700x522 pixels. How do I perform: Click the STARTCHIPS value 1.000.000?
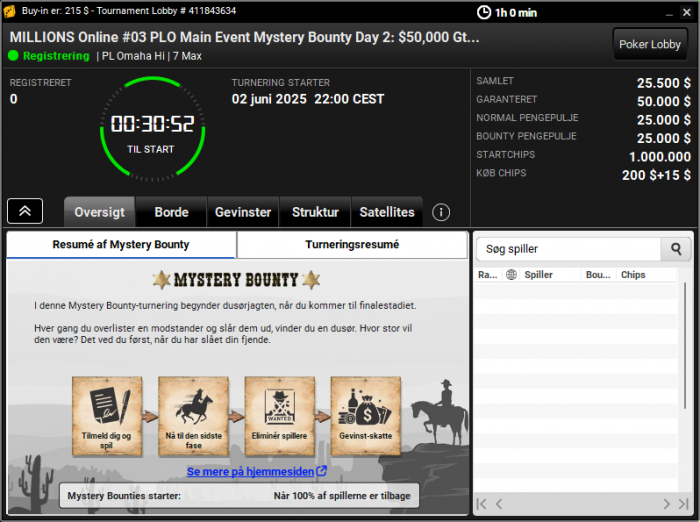660,157
